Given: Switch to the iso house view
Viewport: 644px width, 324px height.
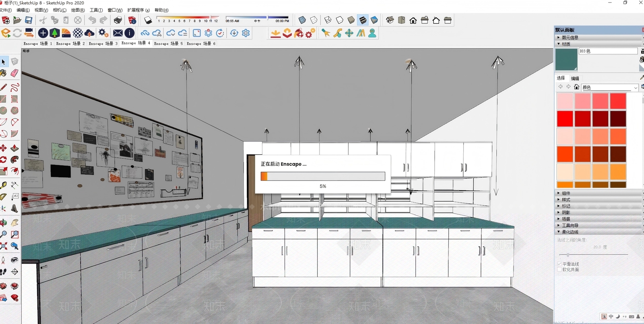Looking at the screenshot, I should pyautogui.click(x=390, y=20).
